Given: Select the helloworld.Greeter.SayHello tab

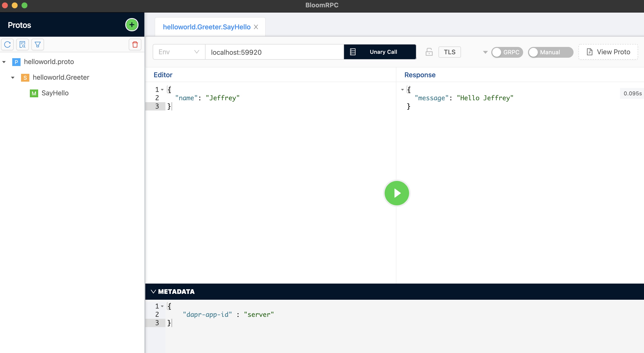Looking at the screenshot, I should tap(207, 27).
